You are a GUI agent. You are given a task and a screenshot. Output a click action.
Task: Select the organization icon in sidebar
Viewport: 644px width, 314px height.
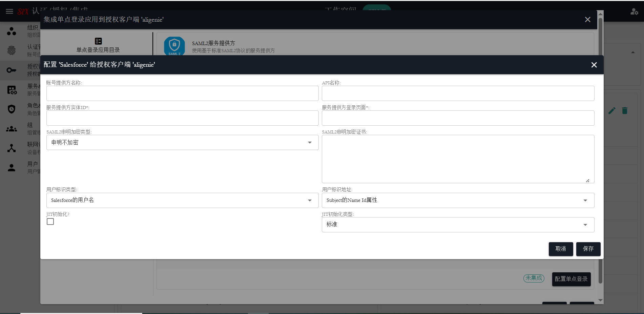(x=12, y=31)
